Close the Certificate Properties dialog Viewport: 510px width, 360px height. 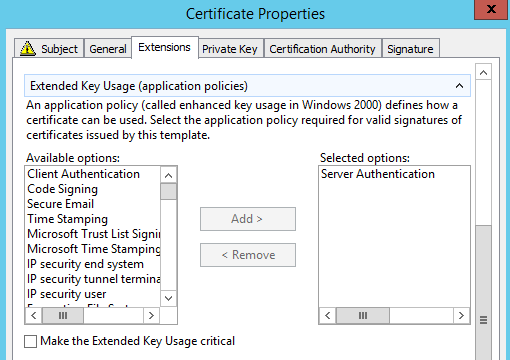click(491, 9)
